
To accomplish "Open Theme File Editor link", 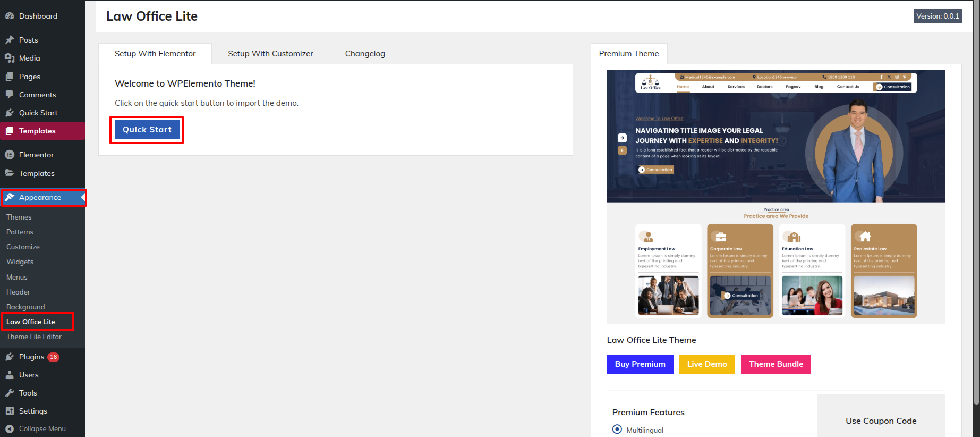I will (34, 337).
